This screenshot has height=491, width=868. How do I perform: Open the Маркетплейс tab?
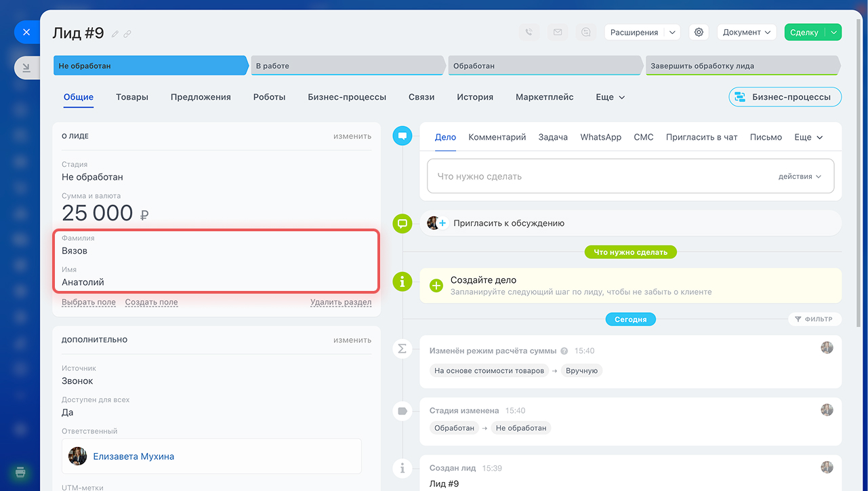pos(545,97)
